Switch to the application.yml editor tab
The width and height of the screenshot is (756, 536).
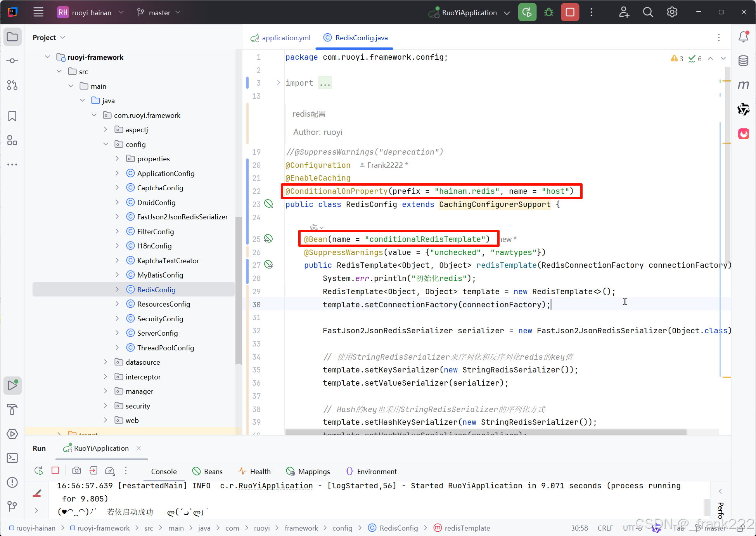point(286,38)
